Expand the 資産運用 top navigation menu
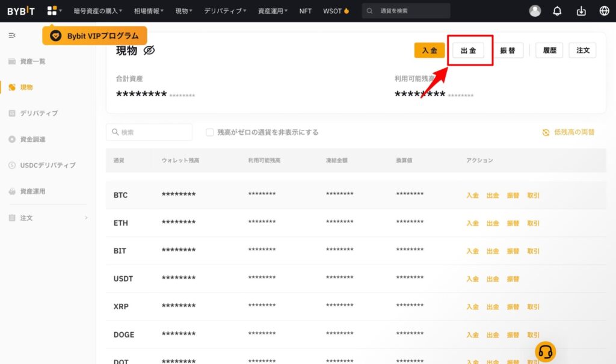Image resolution: width=616 pixels, height=364 pixels. point(273,11)
